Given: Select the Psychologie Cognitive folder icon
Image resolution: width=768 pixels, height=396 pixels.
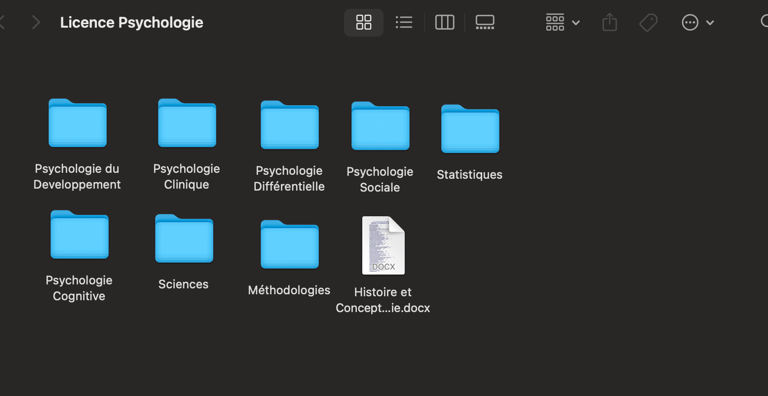Looking at the screenshot, I should coord(79,235).
